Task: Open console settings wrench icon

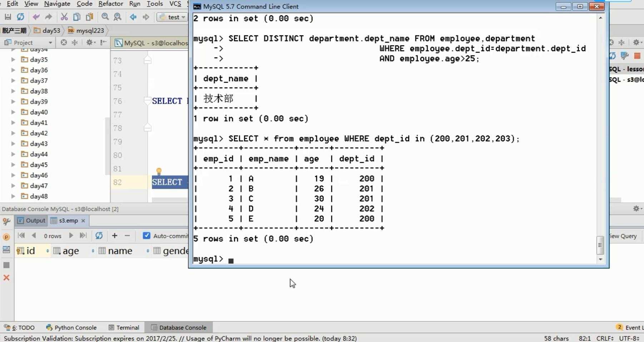Action: 6,222
